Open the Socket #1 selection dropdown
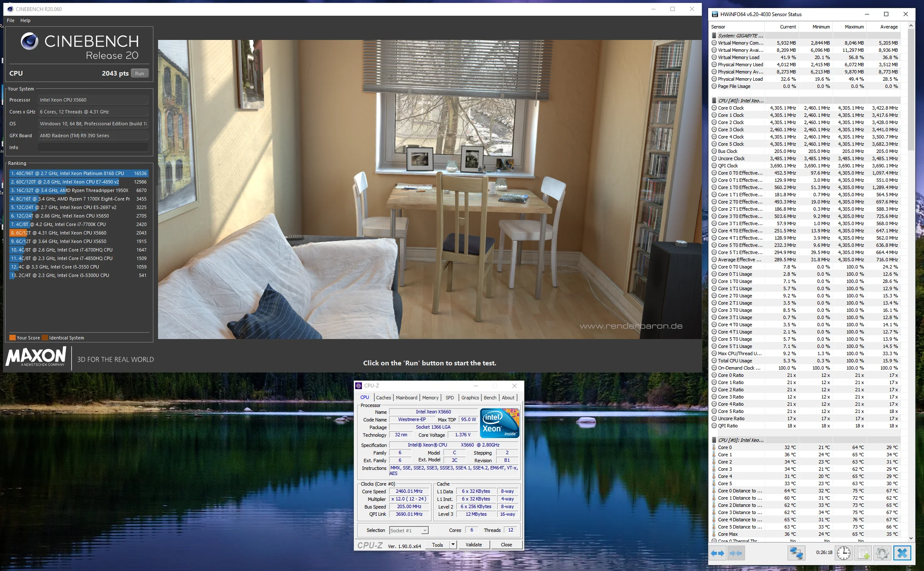This screenshot has height=571, width=924. point(409,530)
